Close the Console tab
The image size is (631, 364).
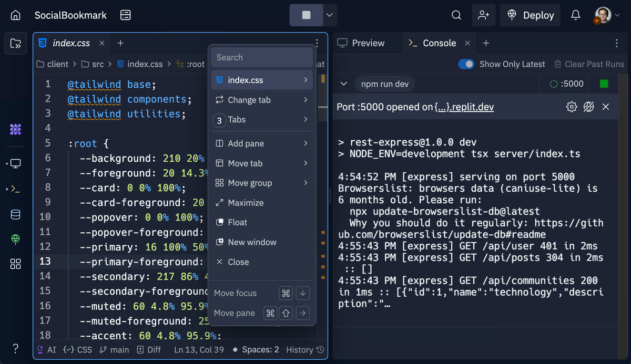point(466,43)
